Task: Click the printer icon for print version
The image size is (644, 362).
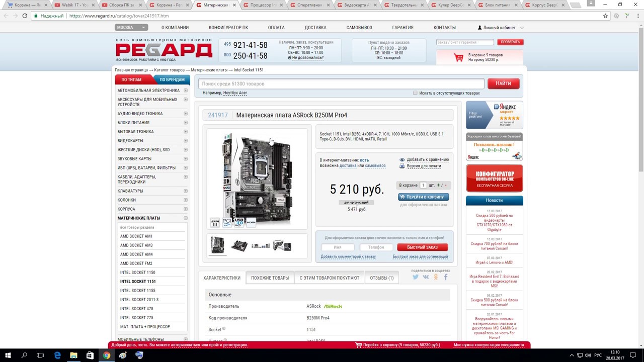Action: 402,166
